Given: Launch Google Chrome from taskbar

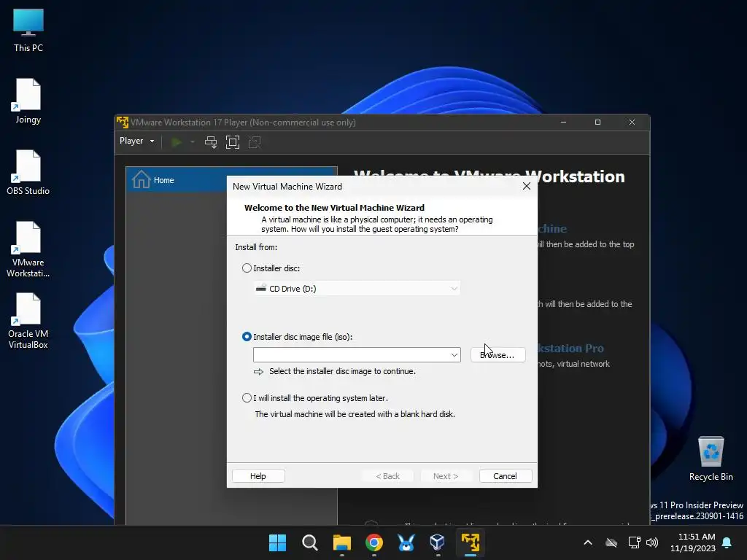Looking at the screenshot, I should coord(374,542).
